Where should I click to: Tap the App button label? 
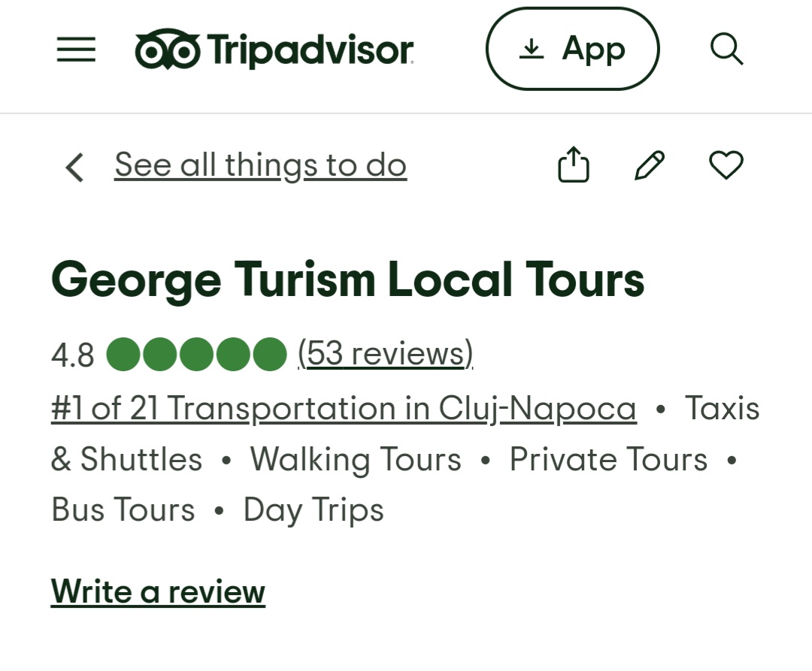[x=593, y=50]
